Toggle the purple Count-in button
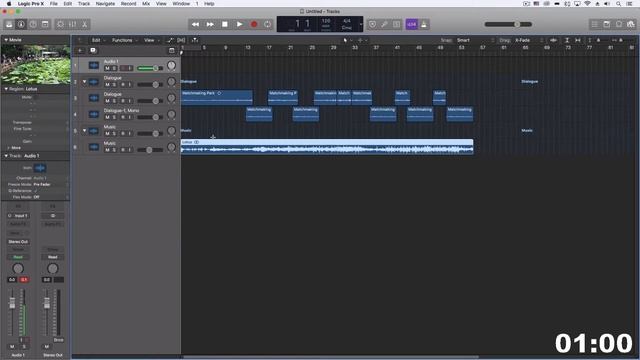 411,24
